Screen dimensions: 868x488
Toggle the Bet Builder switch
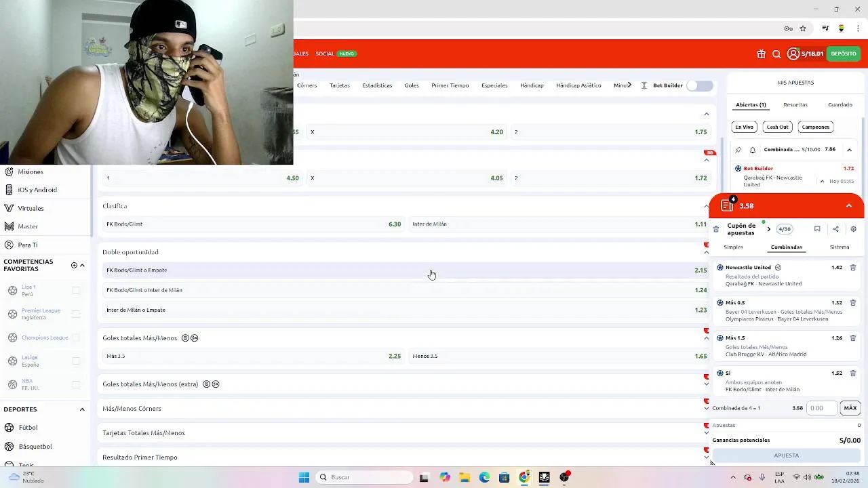700,85
